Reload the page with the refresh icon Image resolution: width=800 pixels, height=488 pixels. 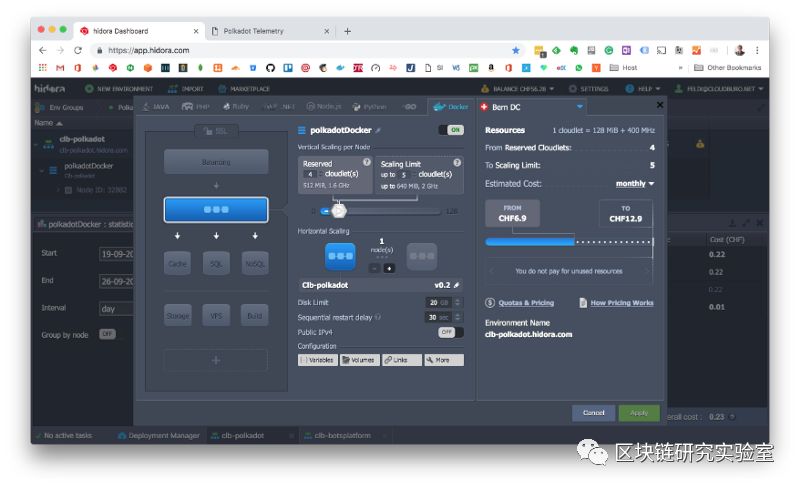tap(78, 50)
